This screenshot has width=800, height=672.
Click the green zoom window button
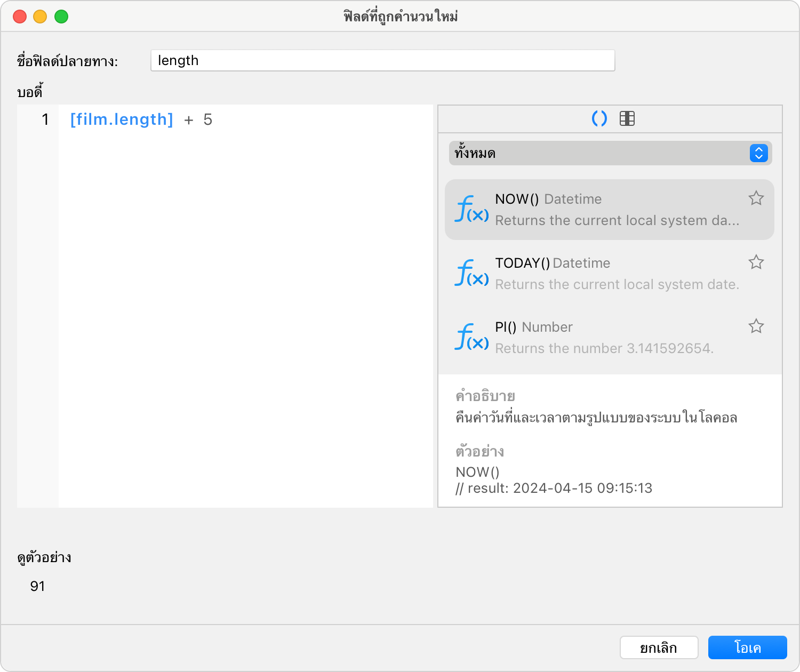(x=61, y=17)
